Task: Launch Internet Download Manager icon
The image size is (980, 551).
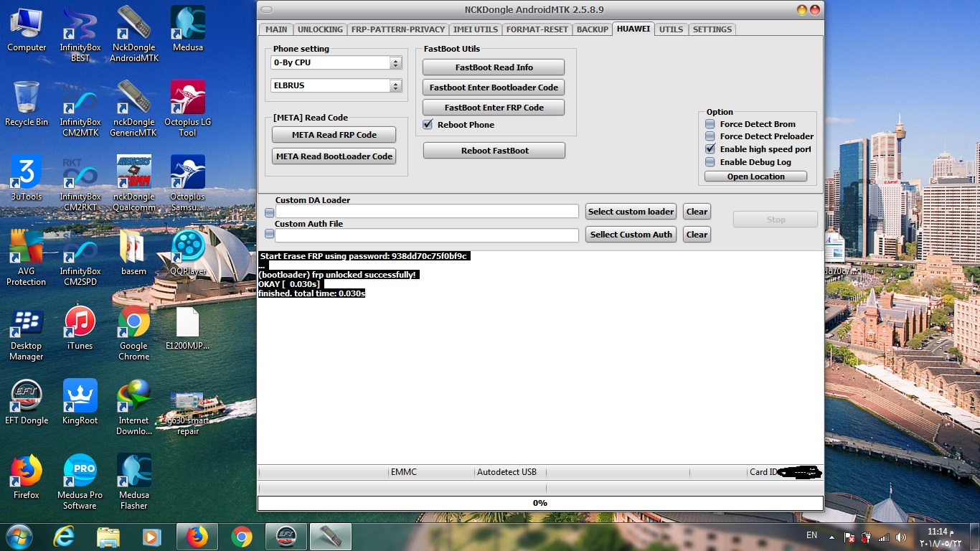Action: [x=133, y=407]
